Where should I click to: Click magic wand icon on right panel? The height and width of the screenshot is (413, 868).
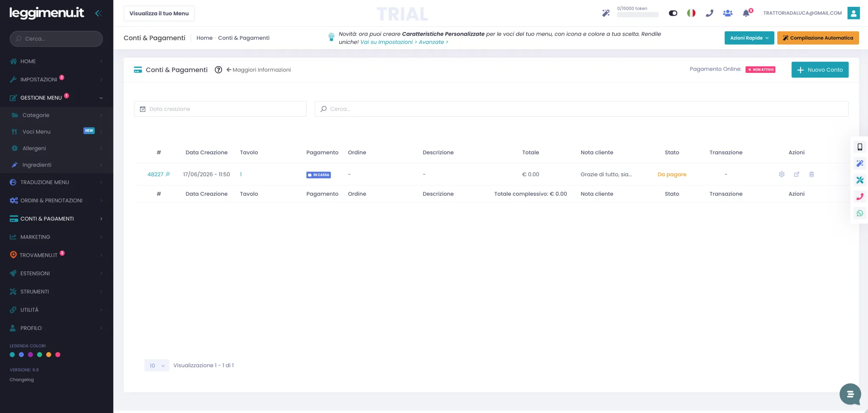860,164
